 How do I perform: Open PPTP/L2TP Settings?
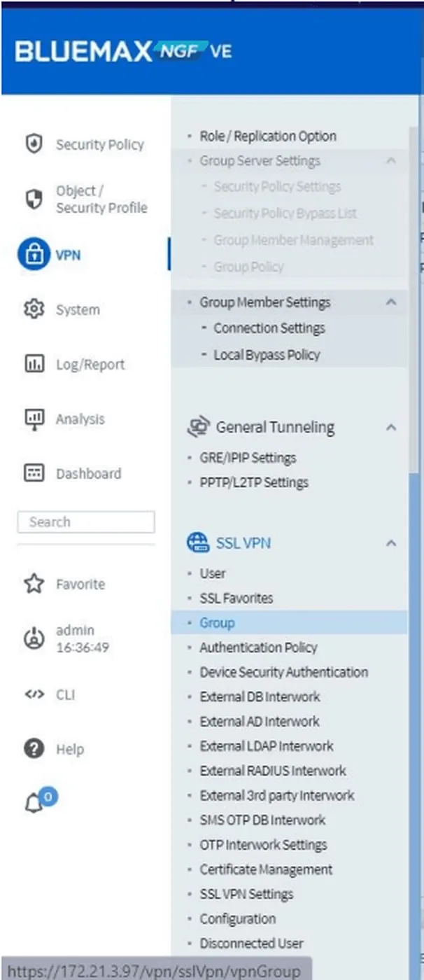pos(254,482)
